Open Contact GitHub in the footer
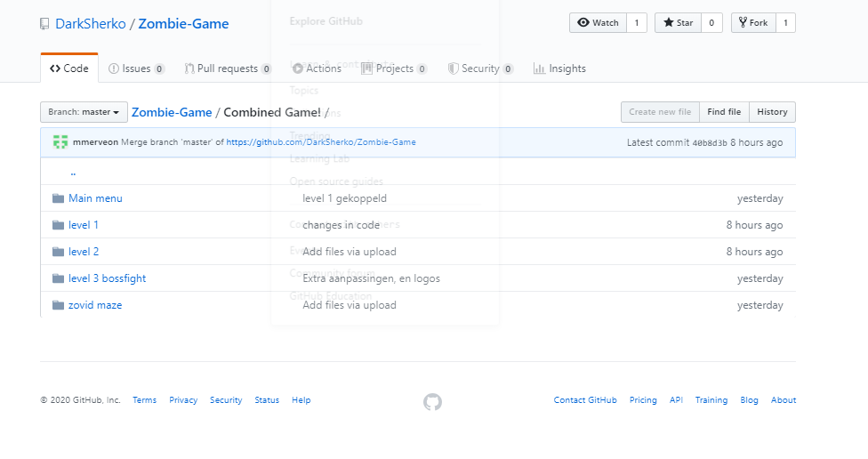The width and height of the screenshot is (868, 459). click(585, 399)
